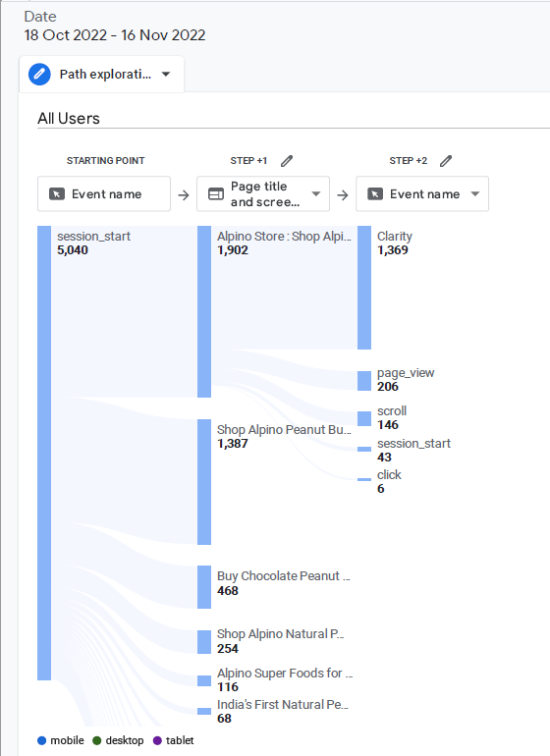The image size is (550, 756).
Task: Open the Path exploration tab dropdown arrow
Action: pos(166,75)
